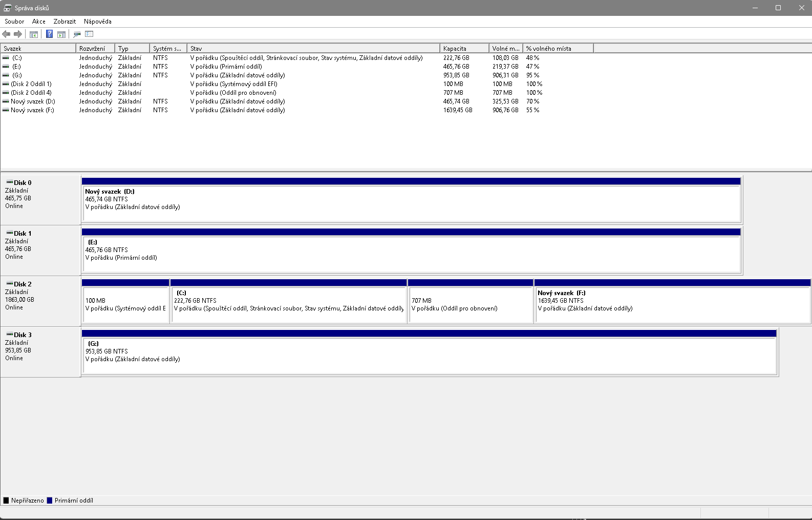Select the Nový svazek (D:) partition on Disk 0
Screen dimensions: 812x520
tap(412, 200)
